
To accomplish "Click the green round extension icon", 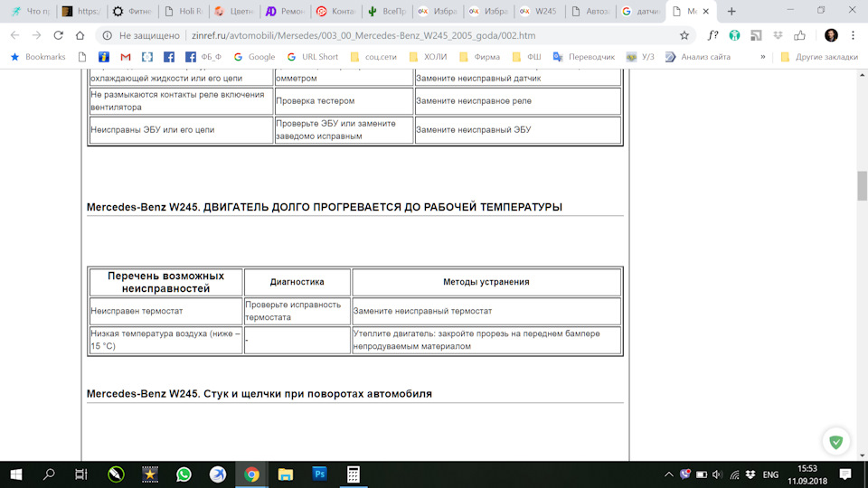I will (734, 35).
